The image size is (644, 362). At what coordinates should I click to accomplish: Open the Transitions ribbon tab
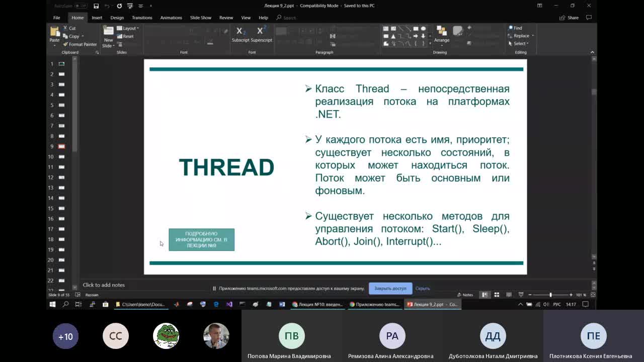click(x=142, y=18)
